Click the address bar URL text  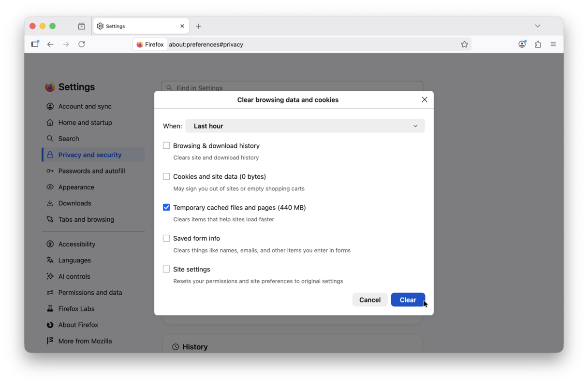click(206, 44)
